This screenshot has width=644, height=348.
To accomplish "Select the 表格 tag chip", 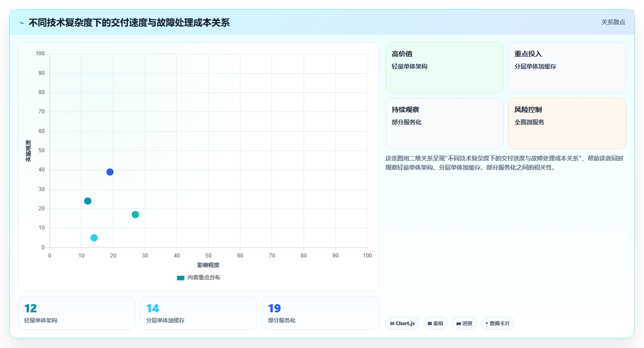I will (x=435, y=323).
